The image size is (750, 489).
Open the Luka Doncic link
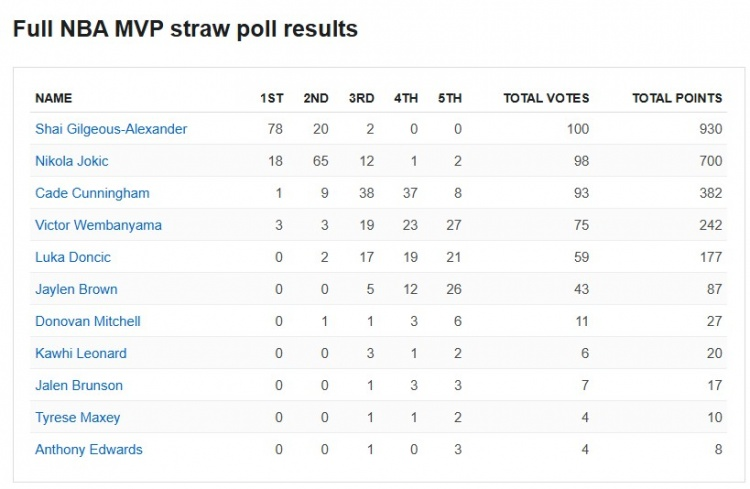click(x=73, y=257)
